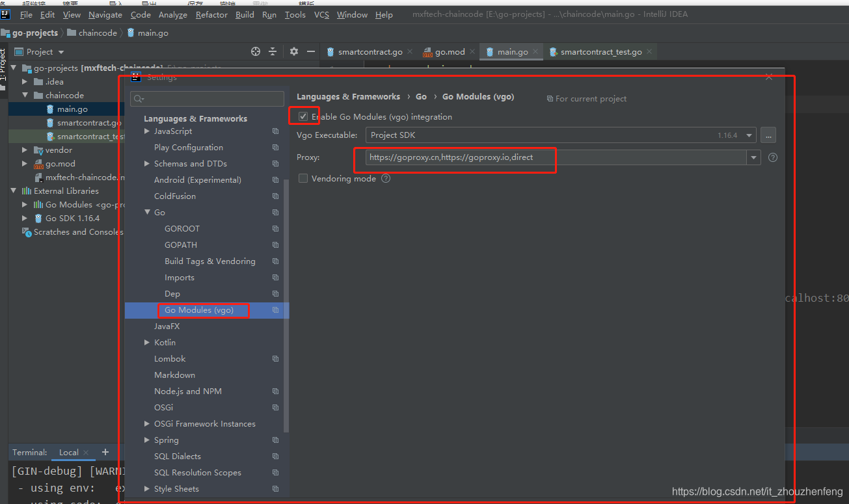This screenshot has width=849, height=504.
Task: Enable the Vendoring mode checkbox
Action: (x=303, y=178)
